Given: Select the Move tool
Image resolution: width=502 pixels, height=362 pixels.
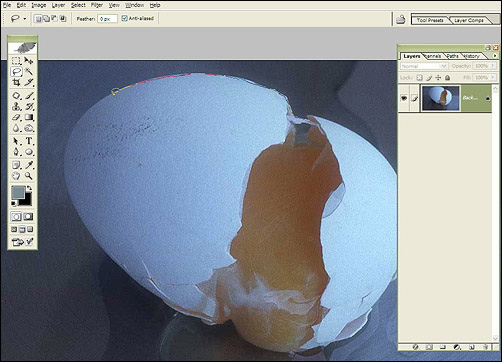Looking at the screenshot, I should pyautogui.click(x=29, y=61).
